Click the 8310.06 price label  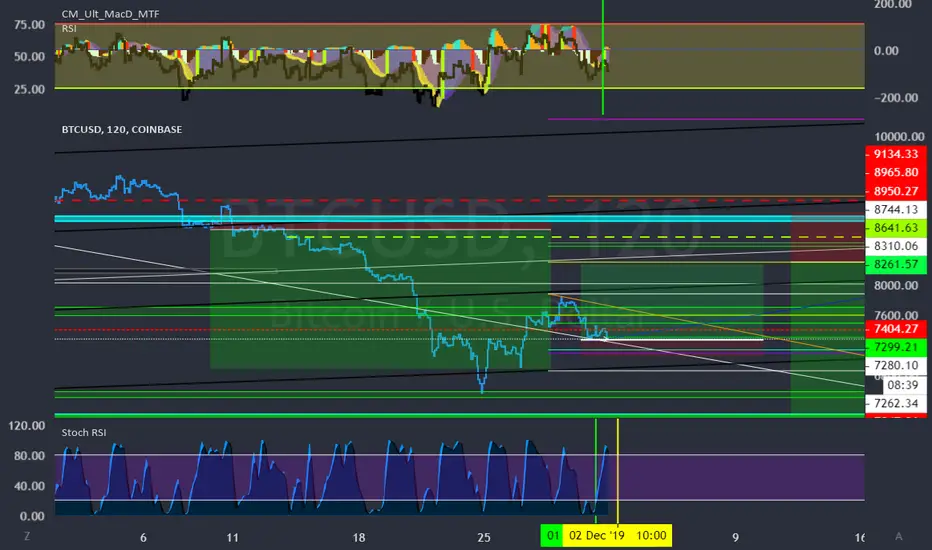tap(896, 246)
